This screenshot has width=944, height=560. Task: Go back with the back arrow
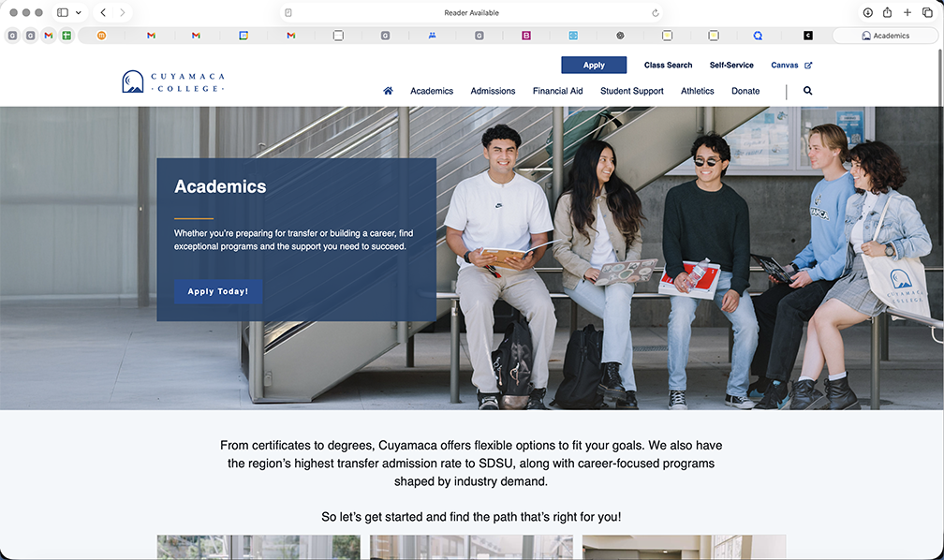pyautogui.click(x=104, y=12)
